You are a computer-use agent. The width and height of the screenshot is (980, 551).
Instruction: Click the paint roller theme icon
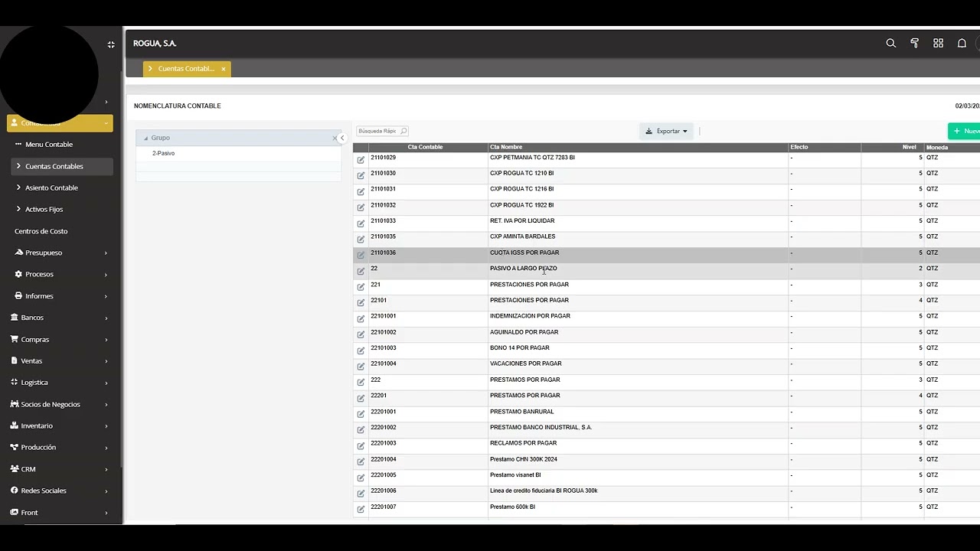(914, 44)
